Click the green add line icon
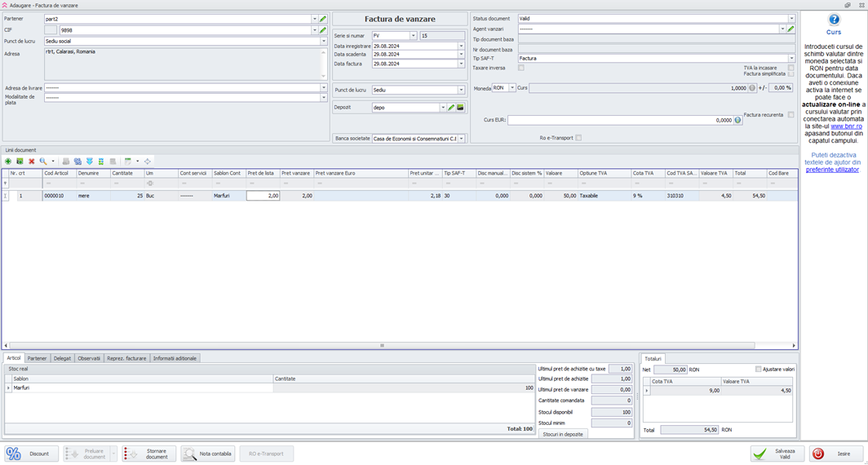 [8, 162]
